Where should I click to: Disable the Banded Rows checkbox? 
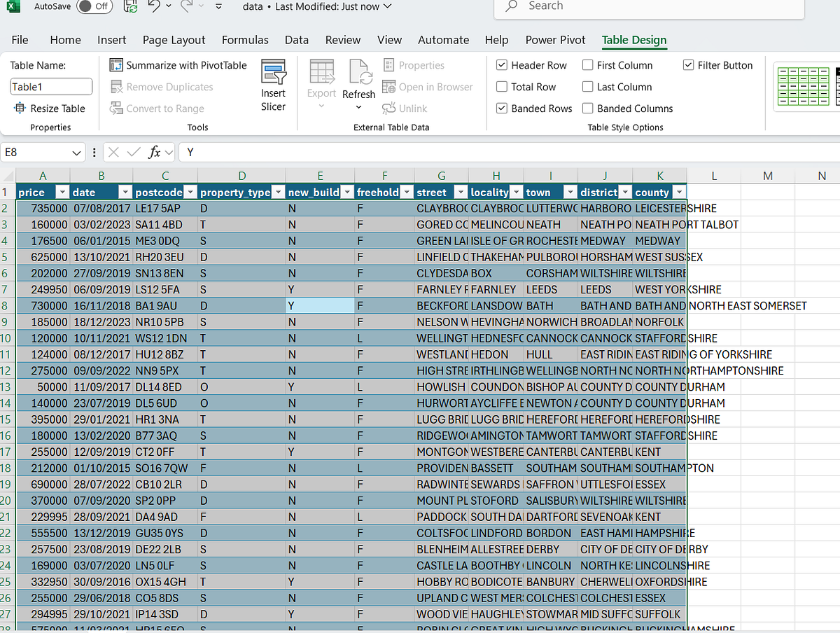point(503,109)
